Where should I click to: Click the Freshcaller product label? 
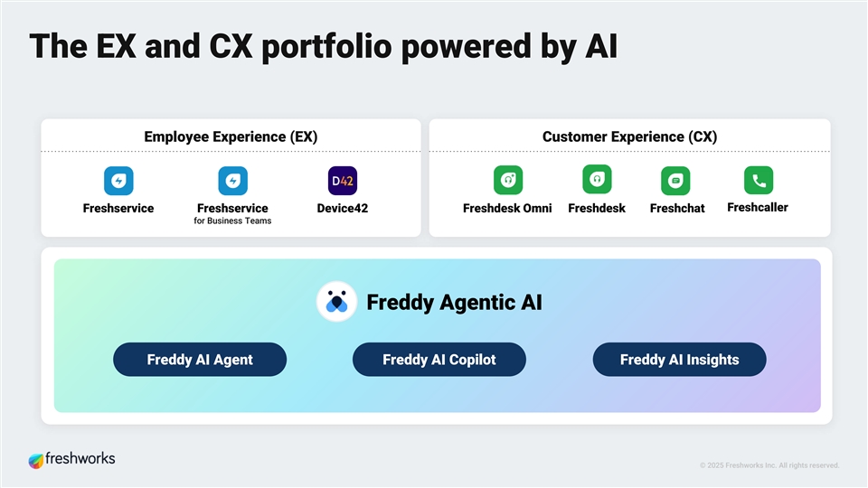(758, 208)
